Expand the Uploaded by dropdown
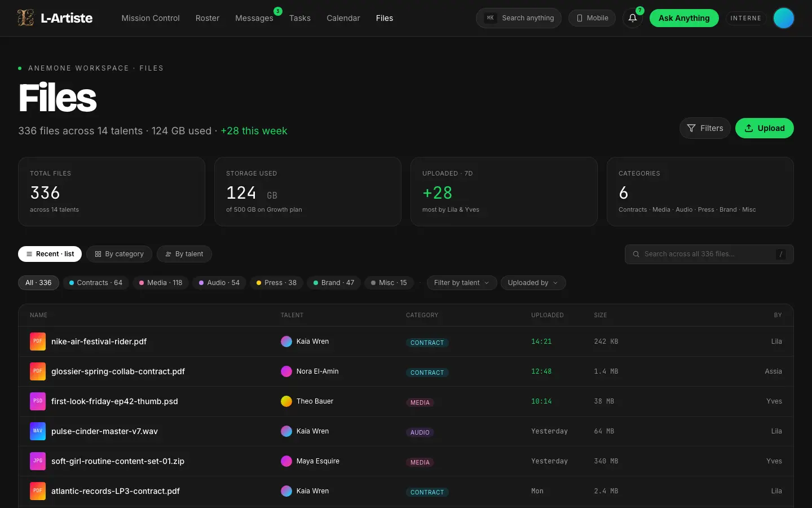This screenshot has height=508, width=812. (x=533, y=283)
